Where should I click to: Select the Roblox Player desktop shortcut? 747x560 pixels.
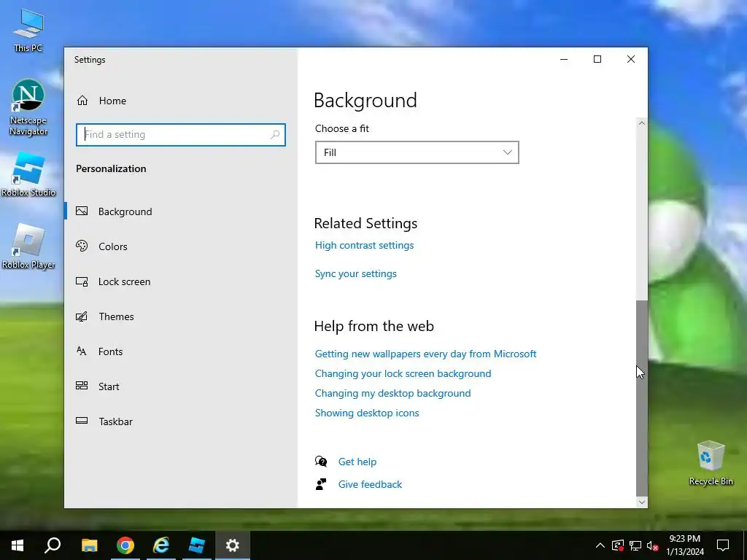[x=28, y=246]
